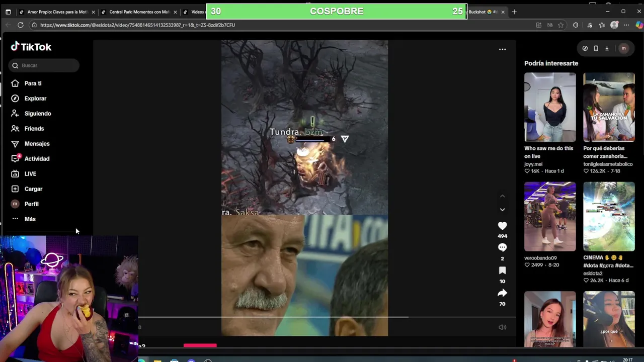Viewport: 644px width, 362px height.
Task: Open the Cargar upload page
Action: tap(33, 189)
